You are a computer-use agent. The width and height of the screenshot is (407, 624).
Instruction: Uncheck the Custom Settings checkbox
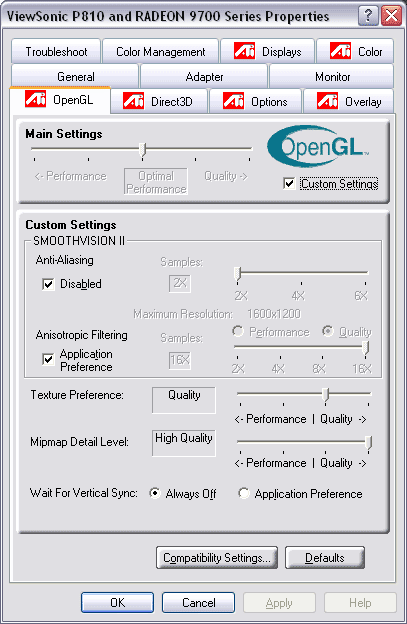289,183
